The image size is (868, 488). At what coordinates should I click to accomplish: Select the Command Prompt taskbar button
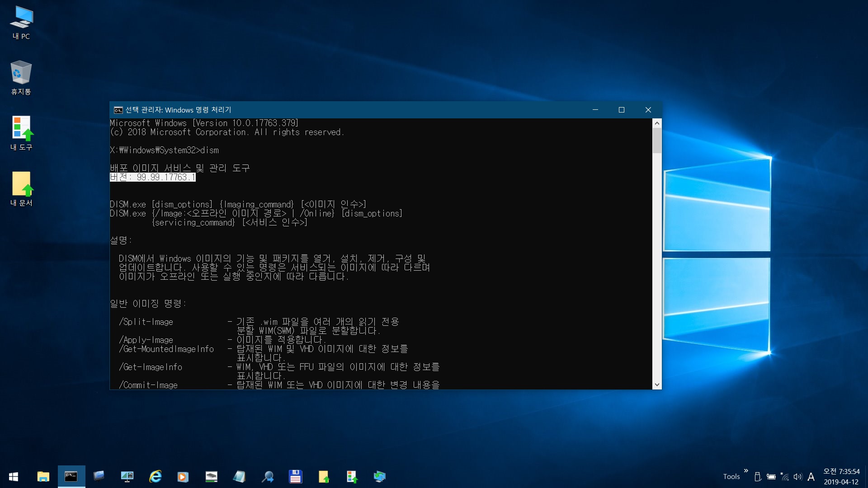(71, 477)
